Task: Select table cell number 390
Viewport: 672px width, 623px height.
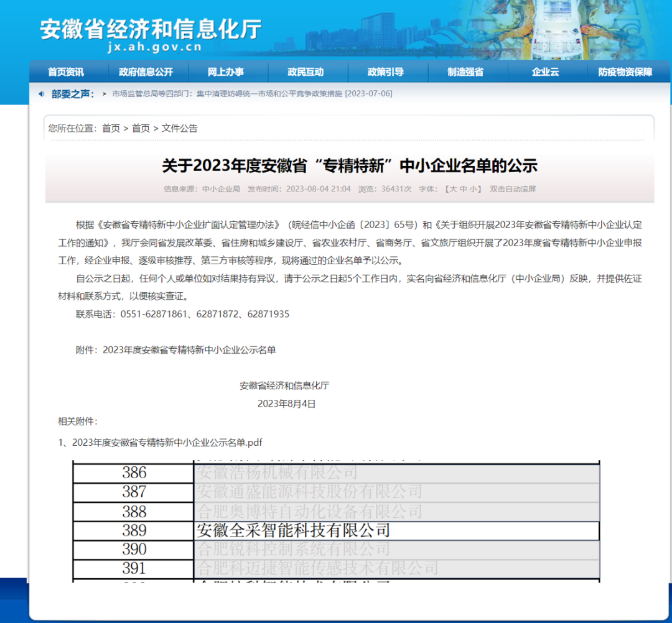Action: (x=134, y=550)
